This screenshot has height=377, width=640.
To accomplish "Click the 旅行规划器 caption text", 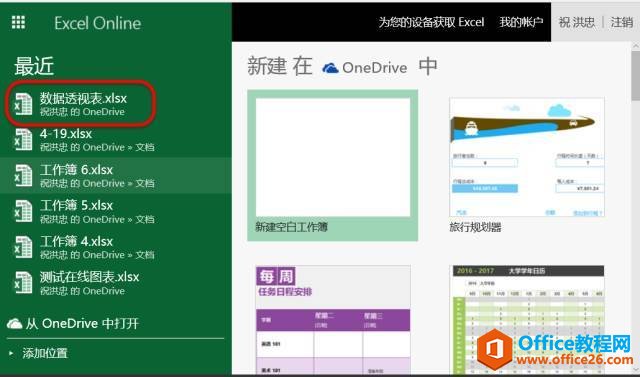I will point(475,227).
